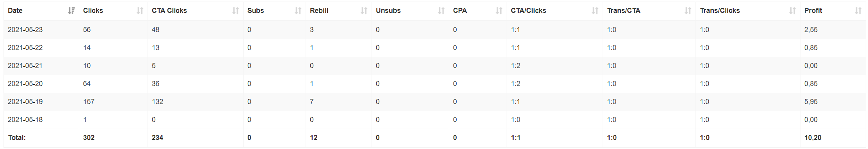Click the CPA column sort arrows
868x149 pixels.
click(x=499, y=11)
